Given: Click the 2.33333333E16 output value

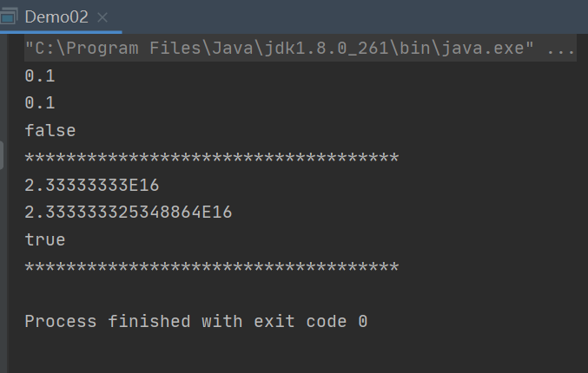Looking at the screenshot, I should [92, 186].
